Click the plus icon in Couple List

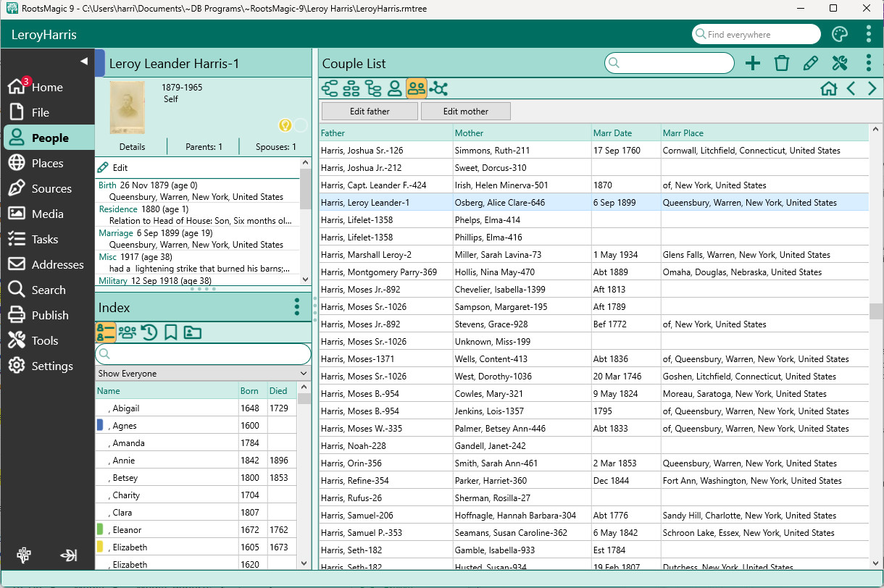[753, 64]
